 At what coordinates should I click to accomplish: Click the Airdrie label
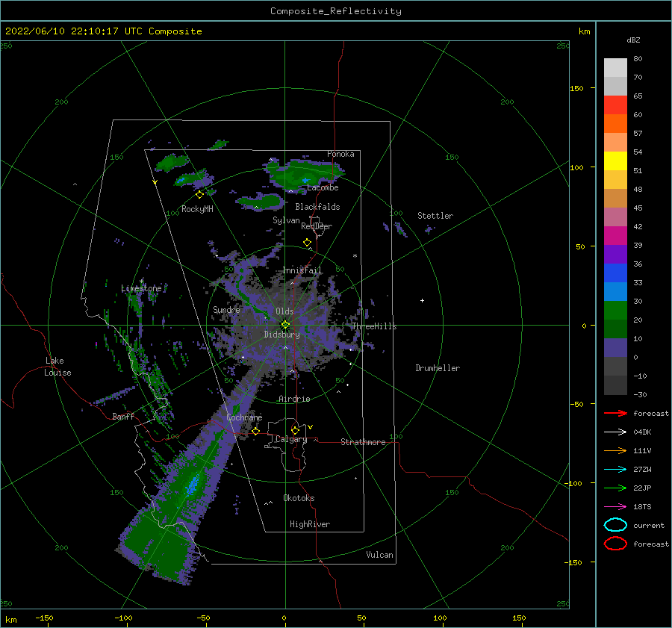click(294, 399)
